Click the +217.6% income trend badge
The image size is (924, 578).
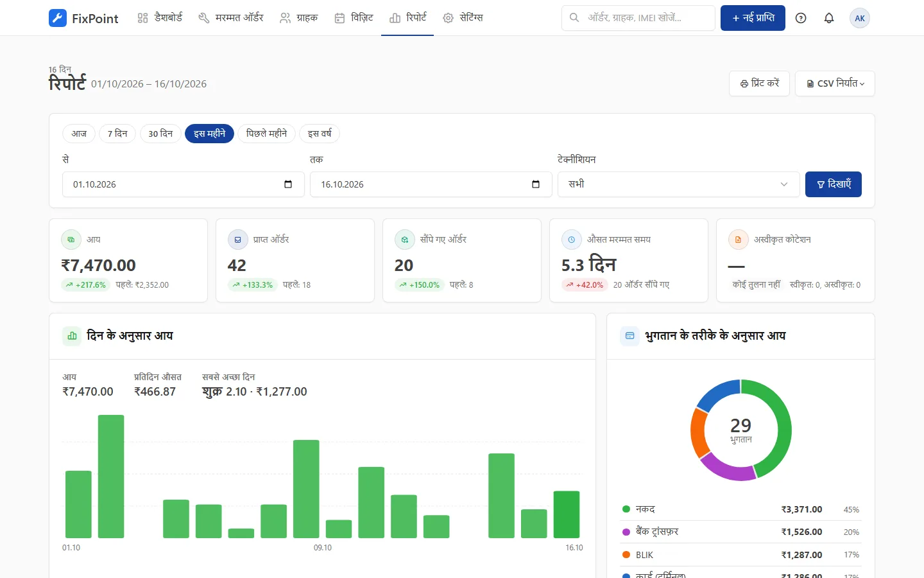[86, 285]
